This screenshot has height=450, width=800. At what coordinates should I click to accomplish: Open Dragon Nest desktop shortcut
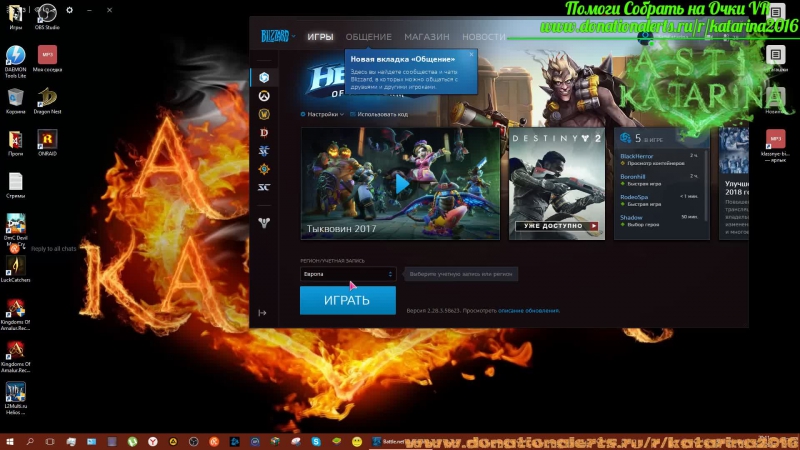(47, 101)
